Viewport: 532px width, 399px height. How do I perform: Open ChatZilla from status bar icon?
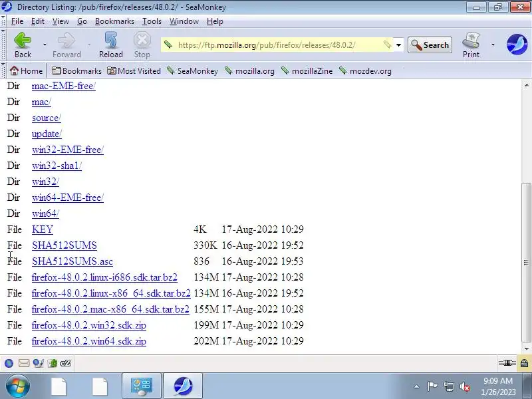(65, 363)
